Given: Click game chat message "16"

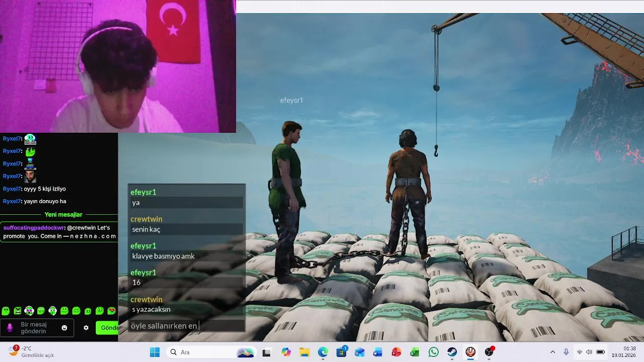Looking at the screenshot, I should coord(186,283).
